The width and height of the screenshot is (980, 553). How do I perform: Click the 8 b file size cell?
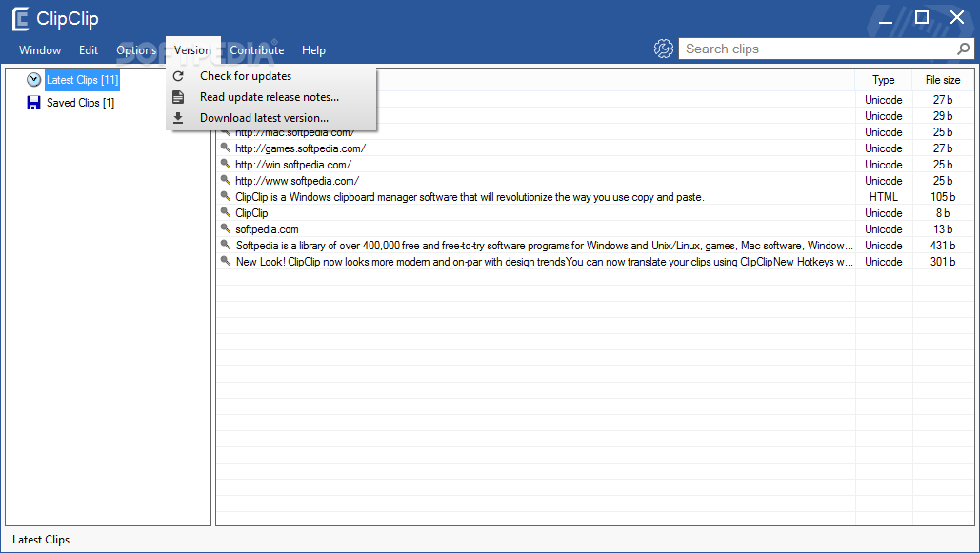[943, 213]
